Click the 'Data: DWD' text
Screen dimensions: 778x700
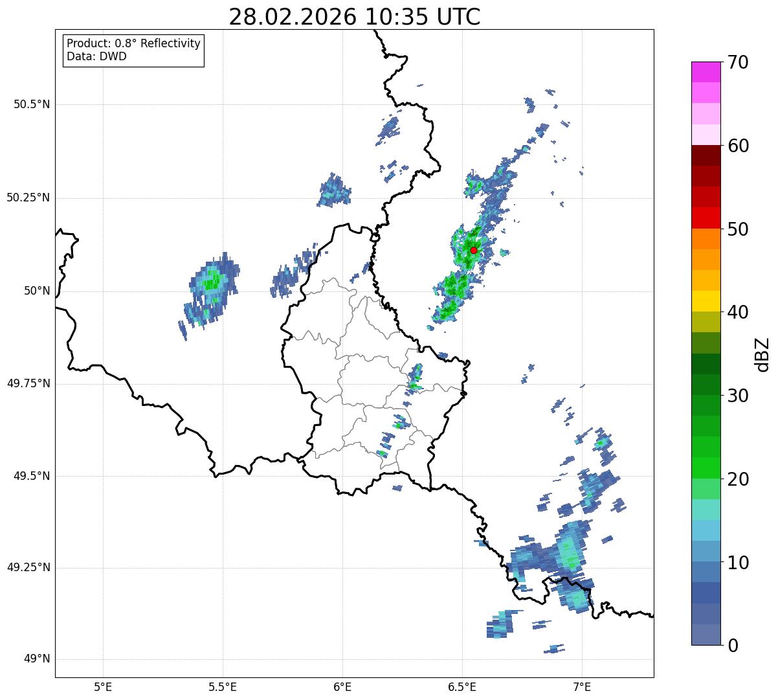pyautogui.click(x=96, y=56)
